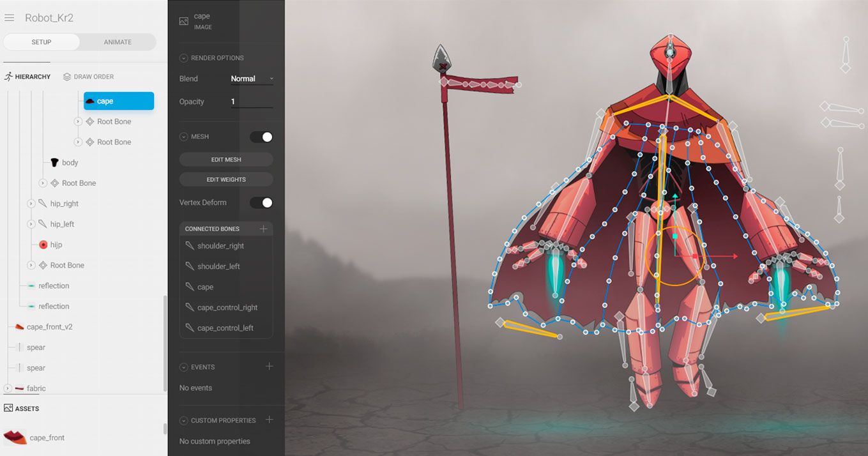Click the plus icon to add connected bones
Screen dimensions: 868x456
click(263, 229)
